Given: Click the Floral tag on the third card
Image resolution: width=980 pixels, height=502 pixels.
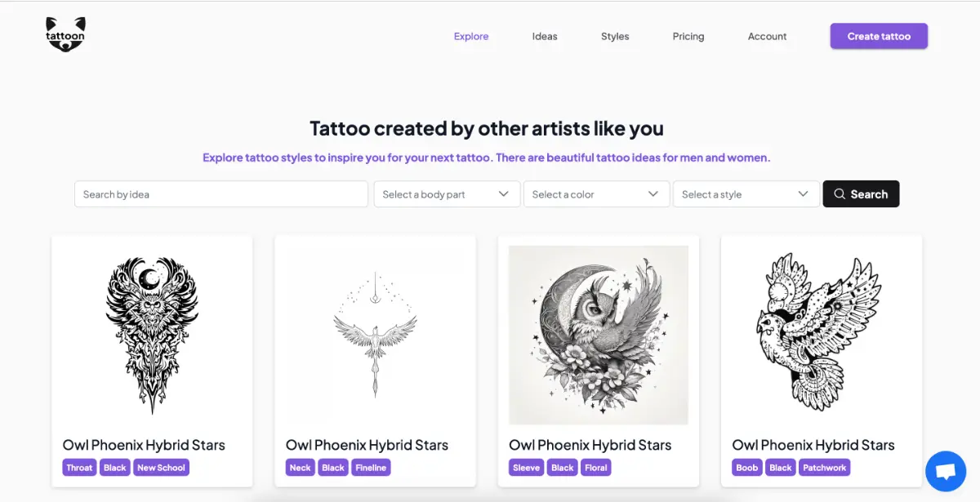Looking at the screenshot, I should pyautogui.click(x=596, y=468).
